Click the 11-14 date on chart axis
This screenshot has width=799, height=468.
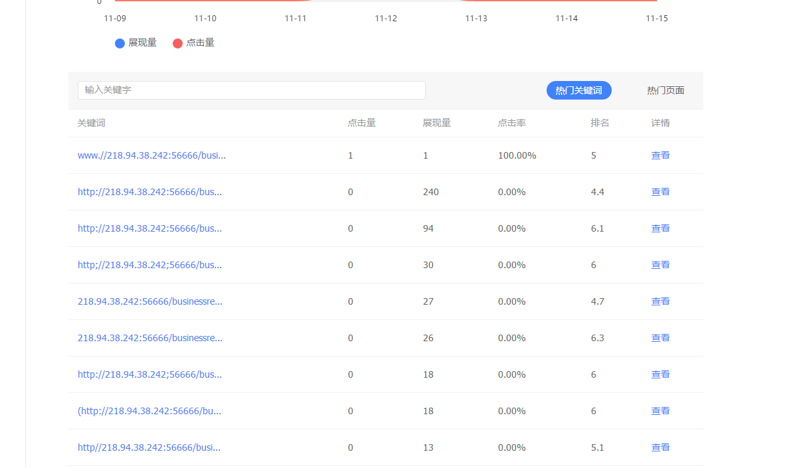(x=567, y=18)
